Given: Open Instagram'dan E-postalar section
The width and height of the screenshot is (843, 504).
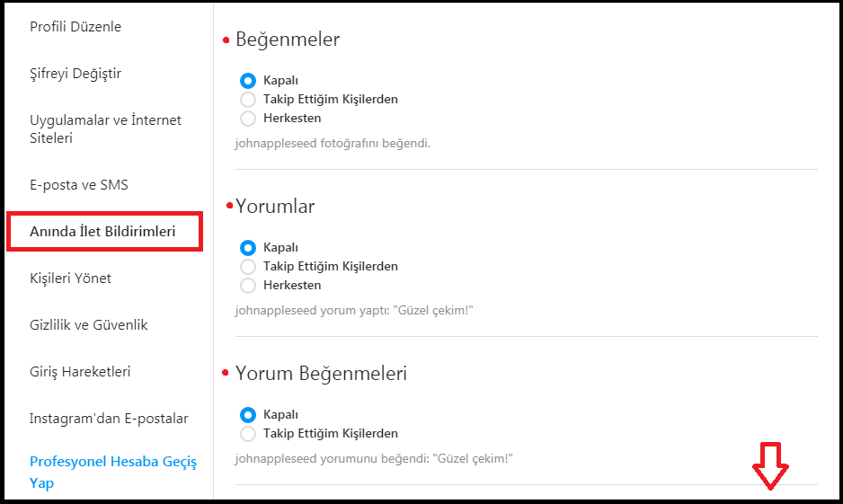Looking at the screenshot, I should pos(109,419).
